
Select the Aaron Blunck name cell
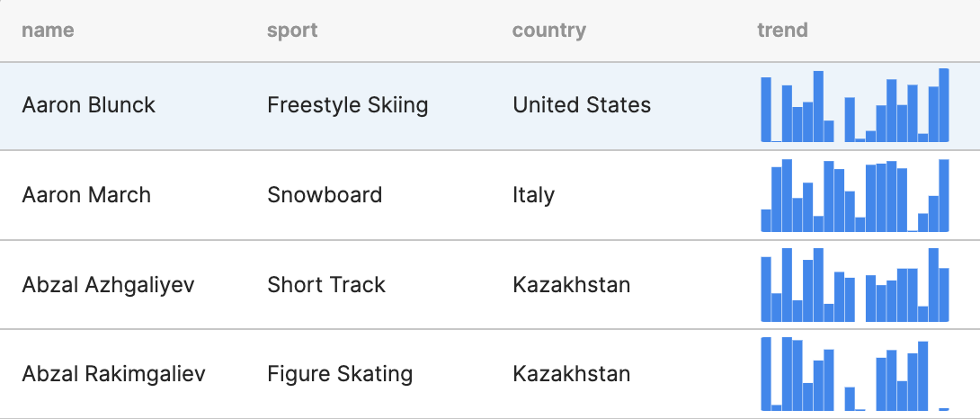click(88, 105)
